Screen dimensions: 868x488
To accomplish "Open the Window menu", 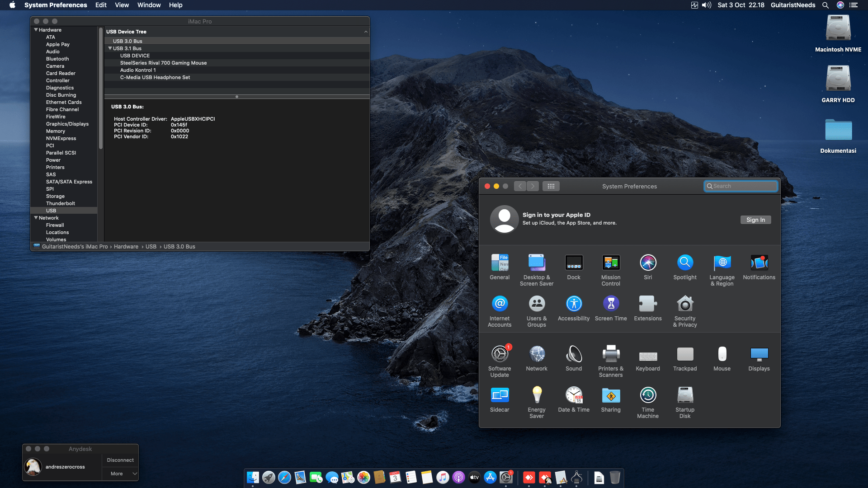I will [x=149, y=5].
